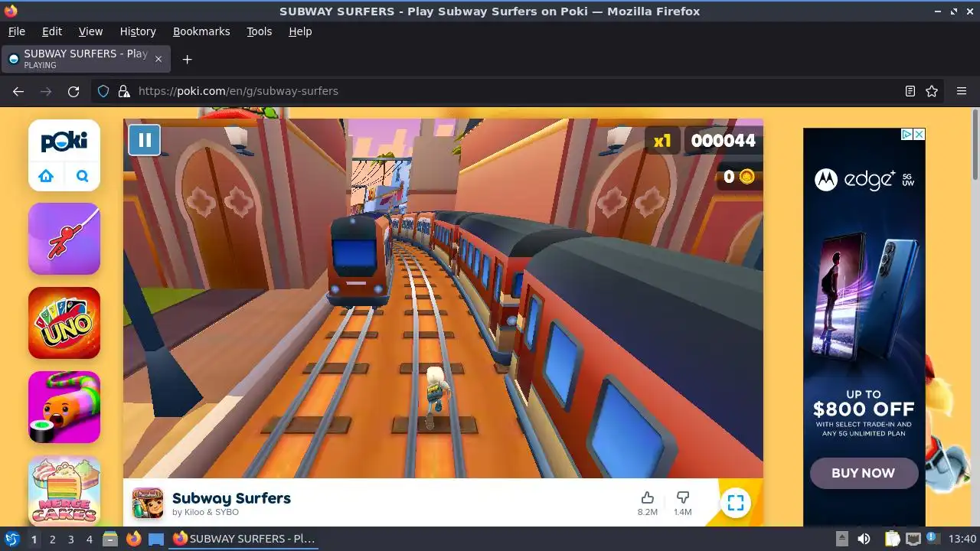Switch to workspace 2
Screen dimensions: 980x551
pos(52,539)
